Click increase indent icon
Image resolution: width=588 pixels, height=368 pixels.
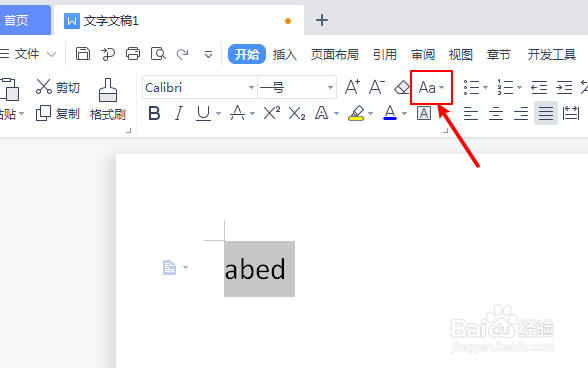564,87
